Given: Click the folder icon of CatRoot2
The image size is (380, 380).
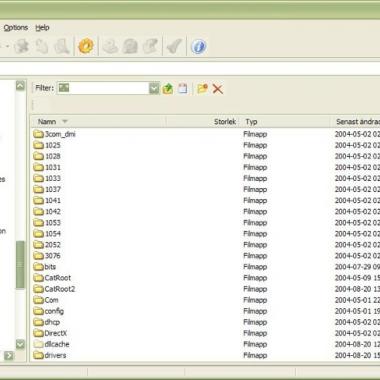Looking at the screenshot, I should (x=39, y=289).
